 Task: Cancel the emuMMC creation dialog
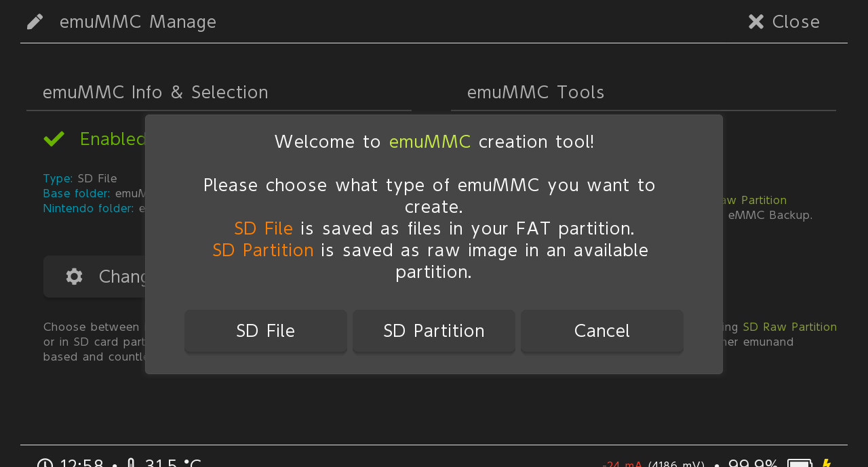click(602, 331)
